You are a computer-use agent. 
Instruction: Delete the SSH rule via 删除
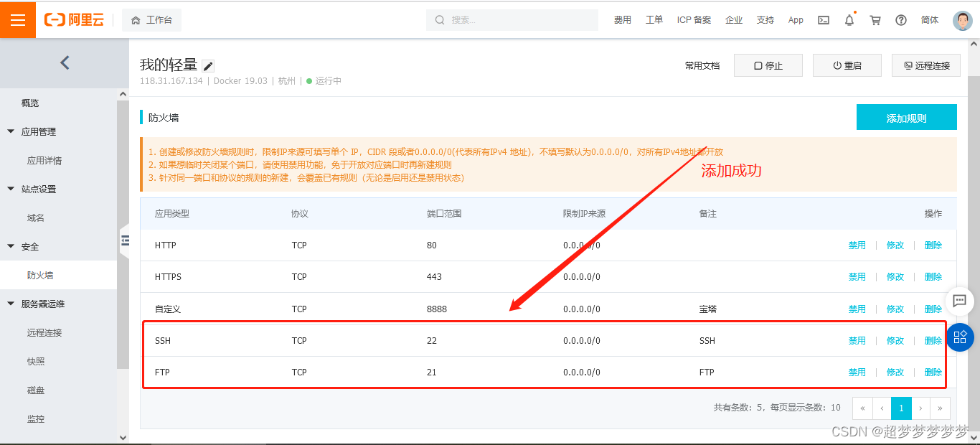pyautogui.click(x=933, y=341)
